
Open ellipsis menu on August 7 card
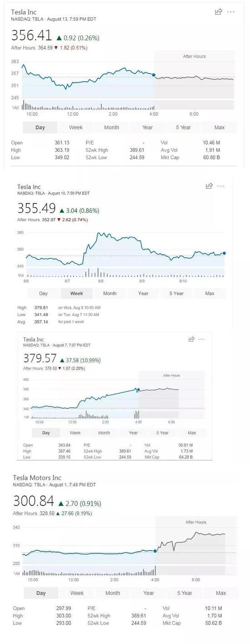pyautogui.click(x=202, y=339)
